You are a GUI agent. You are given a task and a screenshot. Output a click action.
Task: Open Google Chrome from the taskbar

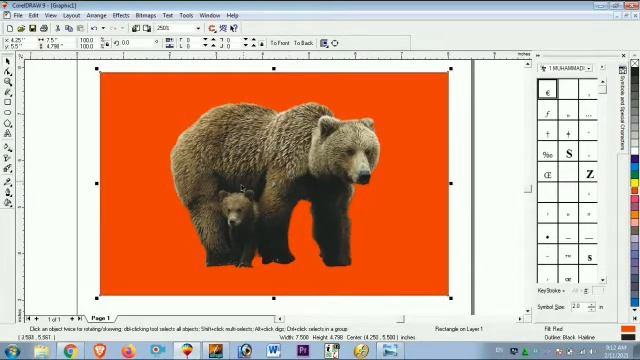(x=71, y=351)
